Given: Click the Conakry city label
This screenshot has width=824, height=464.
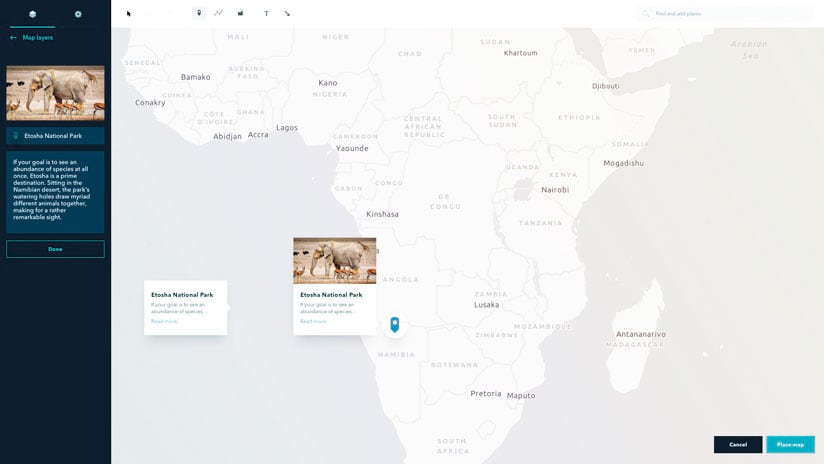Looking at the screenshot, I should click(150, 102).
